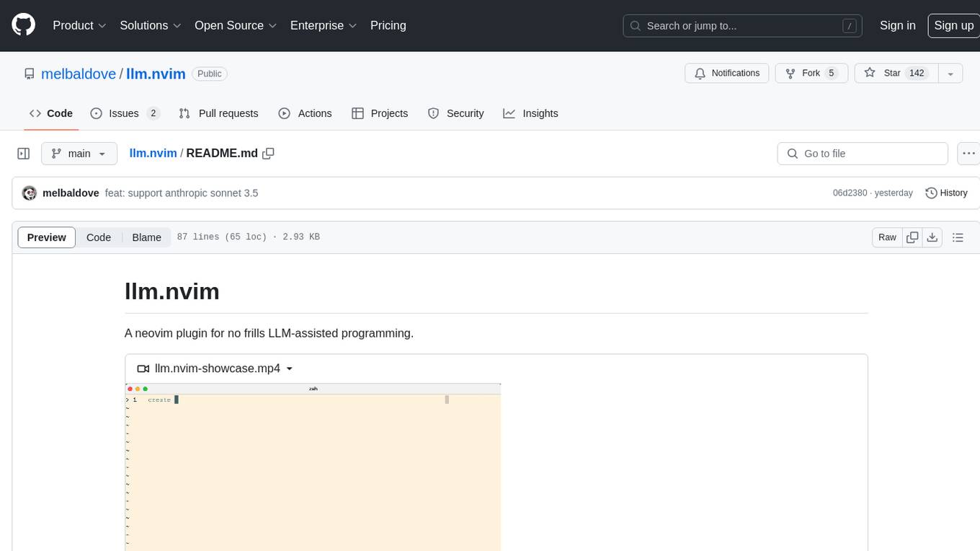Expand the file tree side panel

23,154
